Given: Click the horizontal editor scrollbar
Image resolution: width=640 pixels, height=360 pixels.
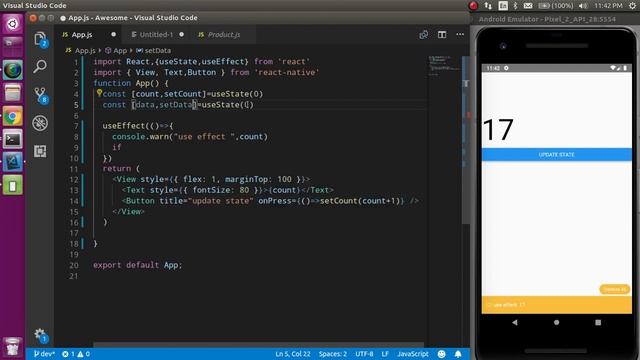Looking at the screenshot, I should 258,345.
